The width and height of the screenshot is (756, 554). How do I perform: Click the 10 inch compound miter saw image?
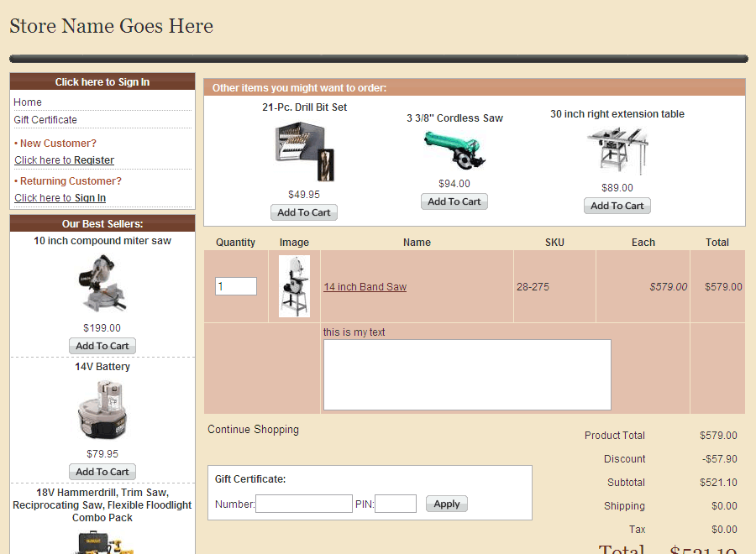(x=102, y=283)
